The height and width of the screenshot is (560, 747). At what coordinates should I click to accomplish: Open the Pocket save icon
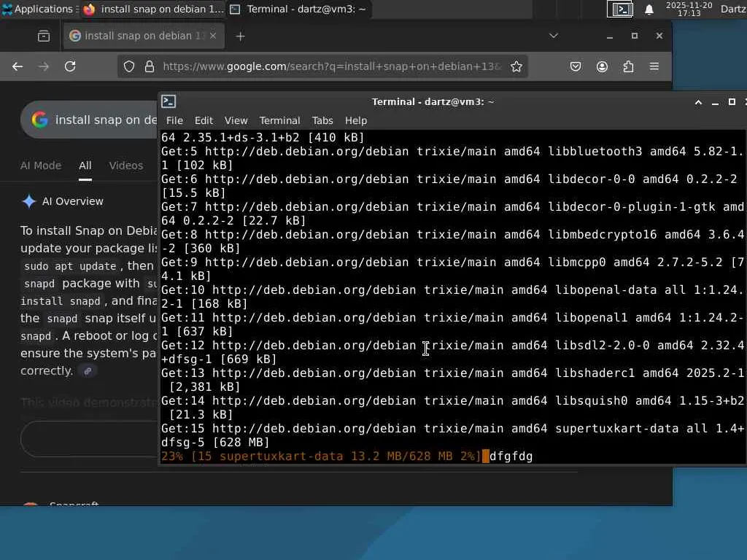(x=576, y=66)
